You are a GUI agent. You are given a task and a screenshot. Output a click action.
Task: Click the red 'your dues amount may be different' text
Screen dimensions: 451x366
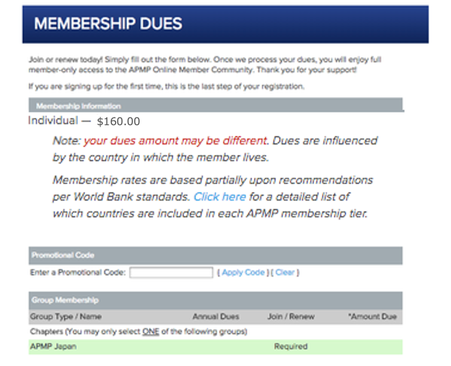[175, 141]
